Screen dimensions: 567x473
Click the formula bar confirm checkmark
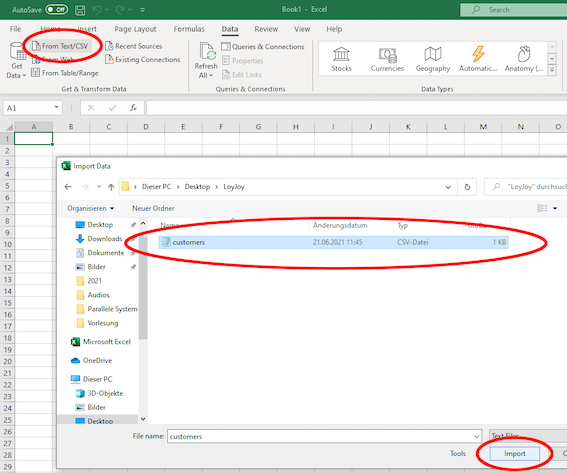click(x=112, y=108)
